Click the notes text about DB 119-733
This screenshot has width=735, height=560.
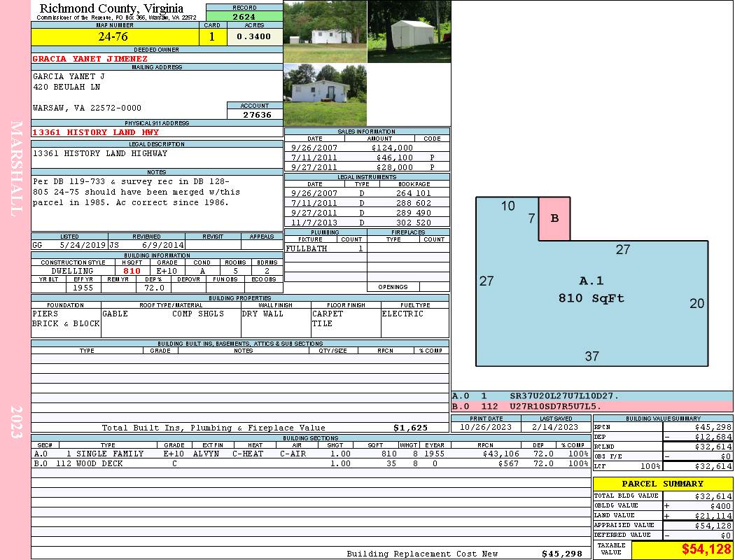click(x=136, y=192)
